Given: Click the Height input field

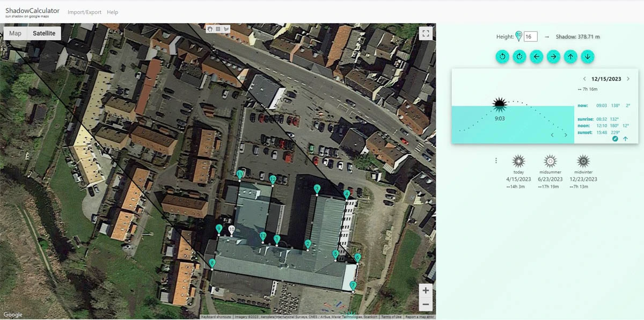Looking at the screenshot, I should click(530, 37).
